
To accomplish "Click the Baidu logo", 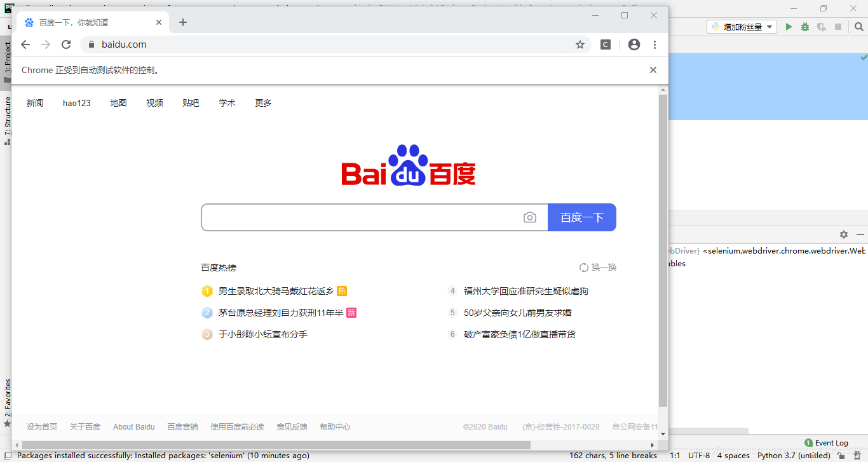I will [x=409, y=166].
